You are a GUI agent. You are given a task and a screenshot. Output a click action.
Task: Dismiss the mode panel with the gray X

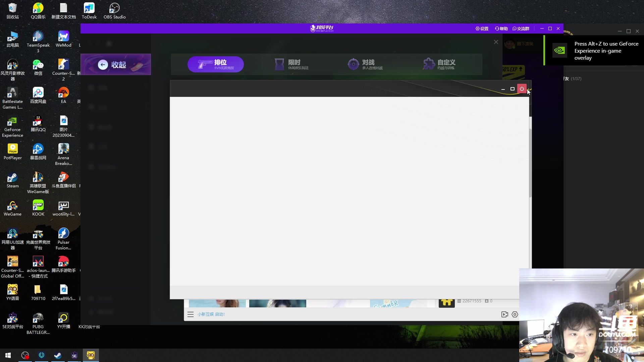coord(496,42)
